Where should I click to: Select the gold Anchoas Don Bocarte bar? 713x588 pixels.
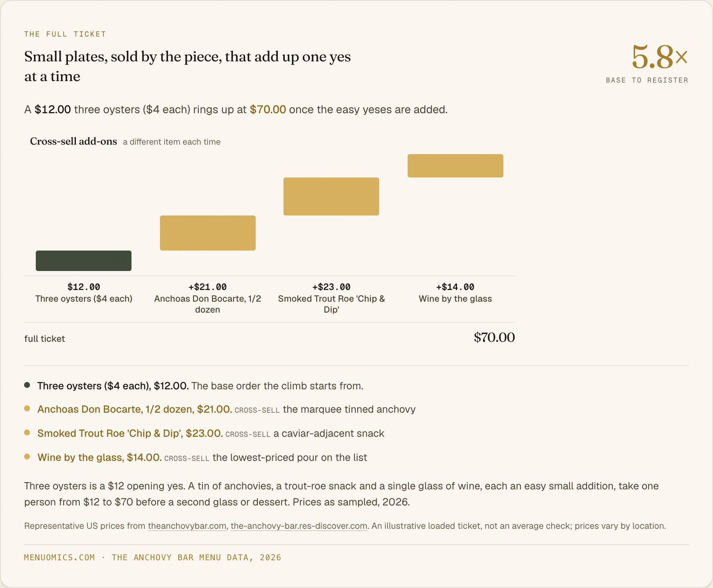[x=208, y=233]
